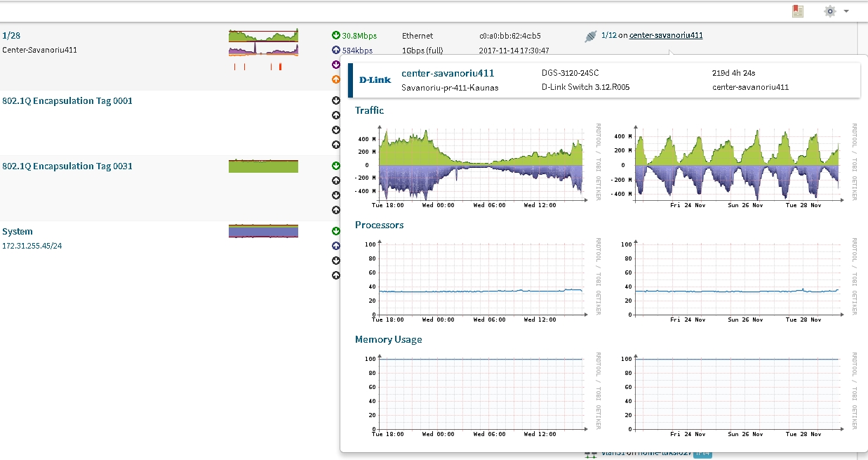The height and width of the screenshot is (460, 868).
Task: Open the daily Processors graph starting Tue 18:00
Action: pos(480,280)
